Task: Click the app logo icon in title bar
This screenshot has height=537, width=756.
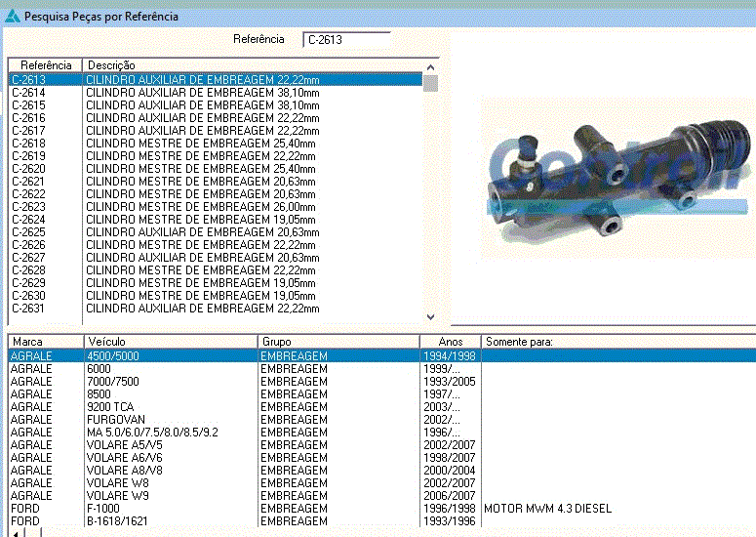Action: point(12,17)
